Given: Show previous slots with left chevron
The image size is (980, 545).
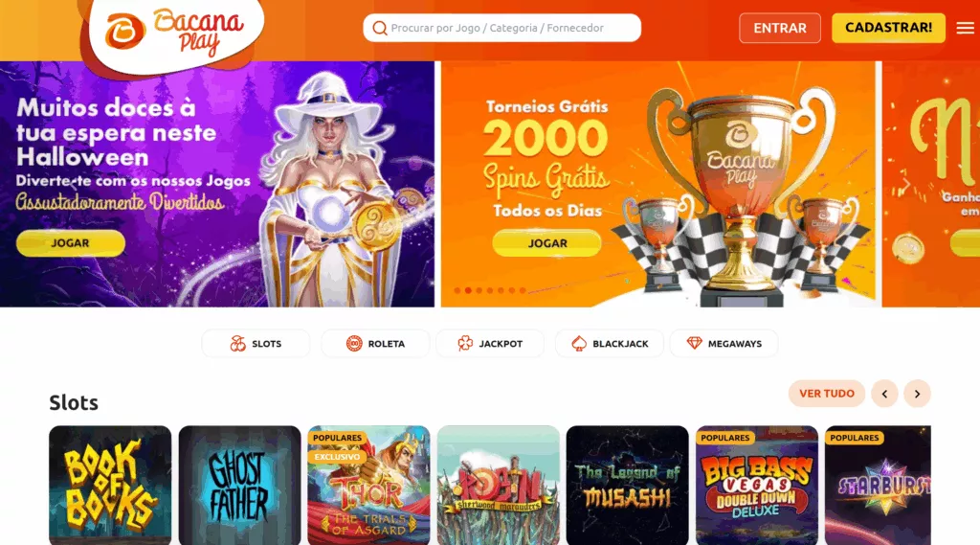Looking at the screenshot, I should (x=884, y=394).
